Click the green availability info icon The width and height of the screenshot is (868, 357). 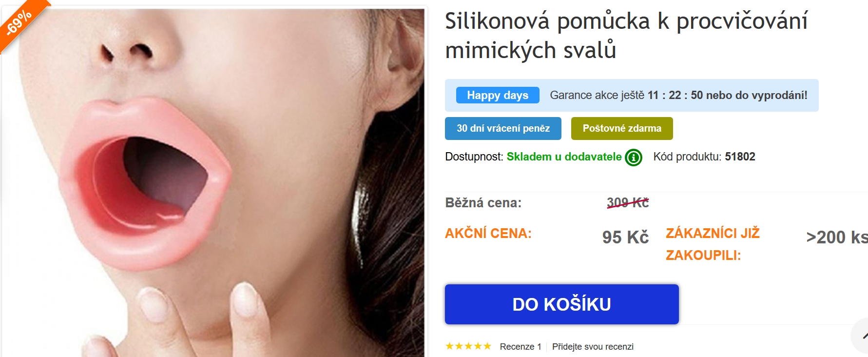tap(634, 158)
